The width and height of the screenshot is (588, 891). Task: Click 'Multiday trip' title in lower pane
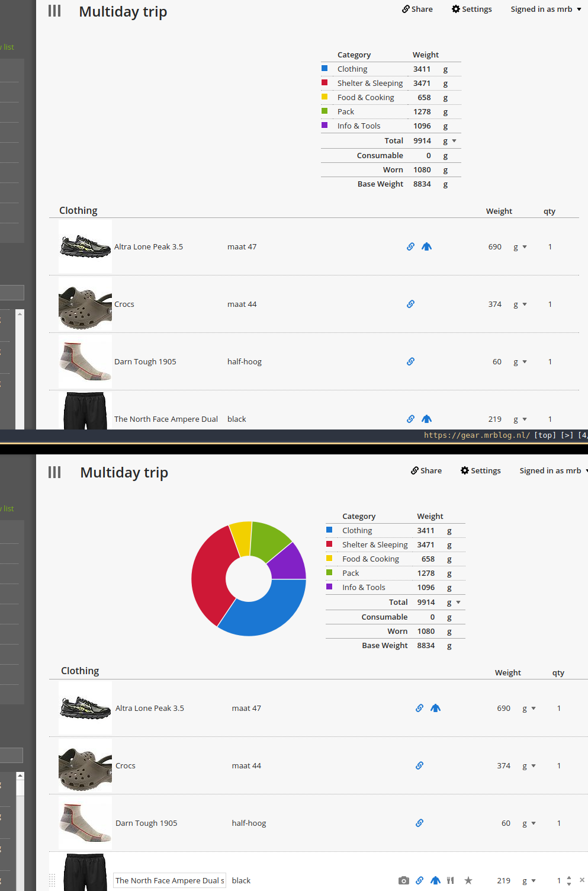point(124,472)
